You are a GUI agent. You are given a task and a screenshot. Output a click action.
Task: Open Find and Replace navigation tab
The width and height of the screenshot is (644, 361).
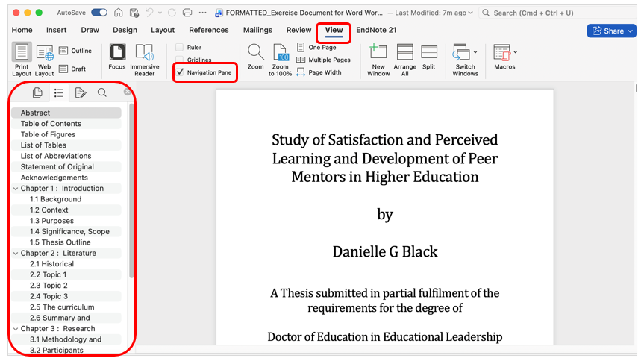[101, 92]
